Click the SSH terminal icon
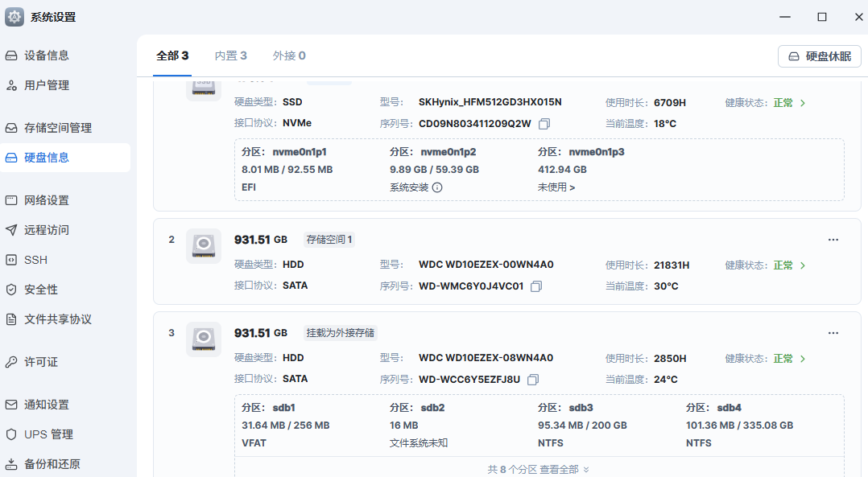Screen dimensions: 868x477 coord(11,260)
